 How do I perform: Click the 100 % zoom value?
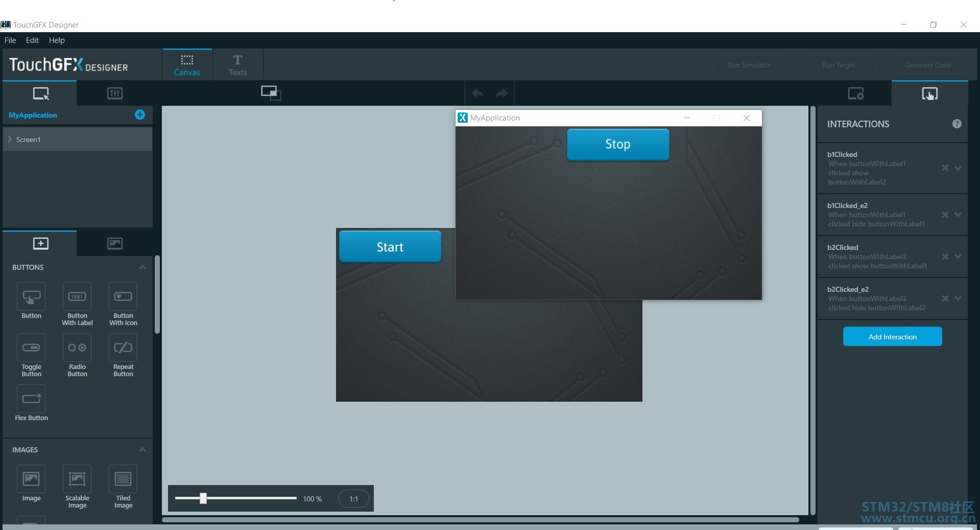pos(313,499)
